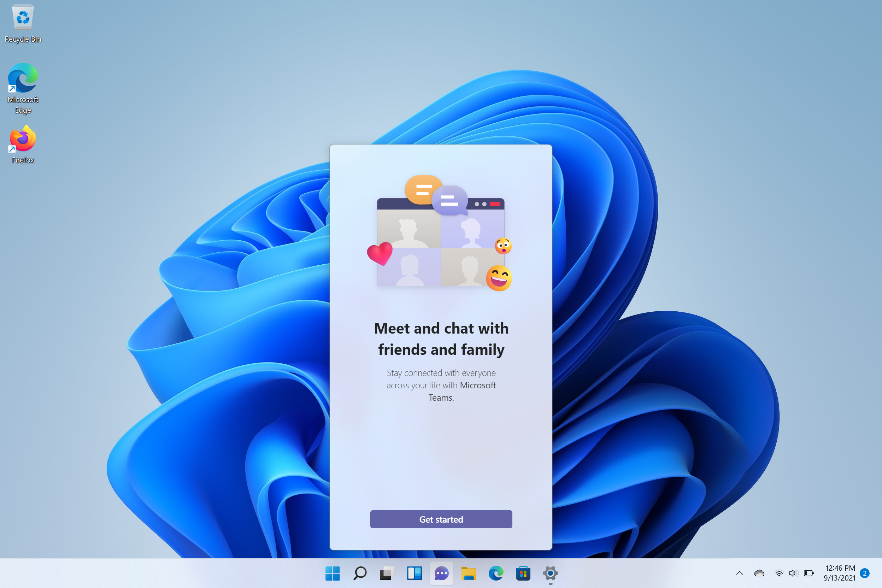Image resolution: width=882 pixels, height=588 pixels.
Task: Toggle the Teams video grid layout
Action: pyautogui.click(x=440, y=250)
